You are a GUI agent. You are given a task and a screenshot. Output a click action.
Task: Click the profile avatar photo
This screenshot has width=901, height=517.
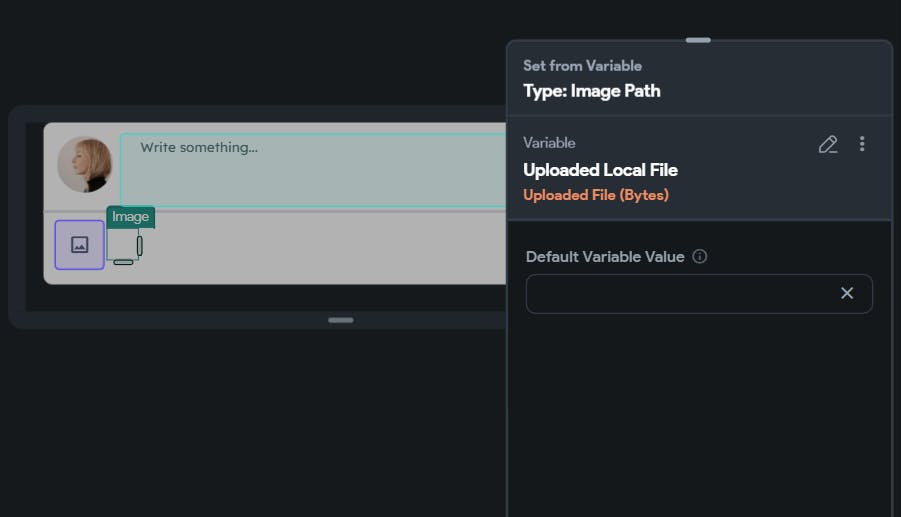tap(85, 165)
